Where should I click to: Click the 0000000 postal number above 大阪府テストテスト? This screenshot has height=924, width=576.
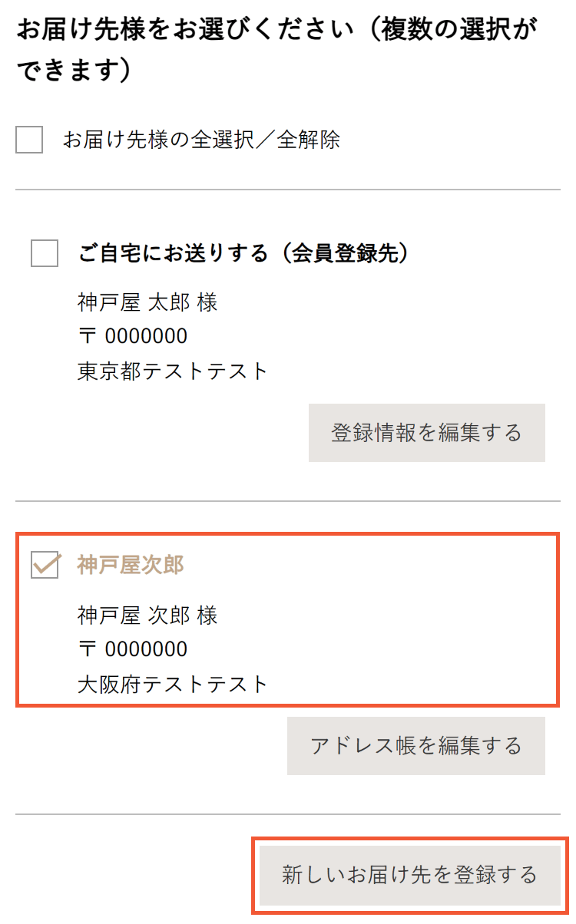tap(146, 650)
